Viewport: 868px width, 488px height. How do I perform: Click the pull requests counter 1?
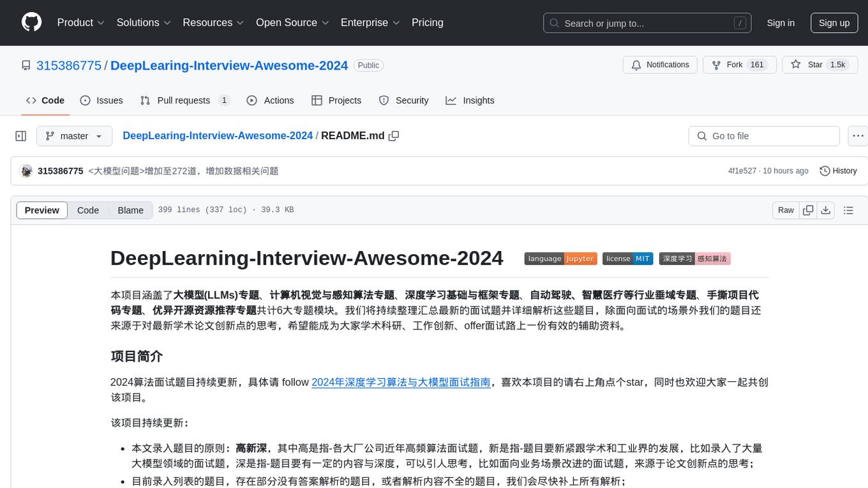224,100
